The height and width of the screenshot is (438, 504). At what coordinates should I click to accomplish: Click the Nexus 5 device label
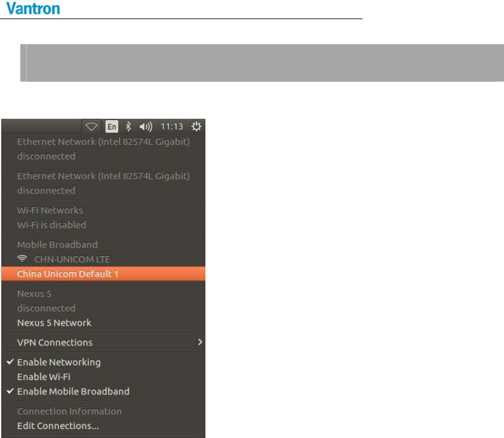point(34,294)
